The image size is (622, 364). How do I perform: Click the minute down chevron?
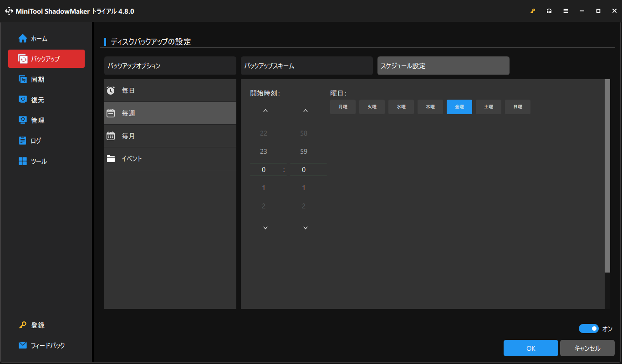pyautogui.click(x=306, y=228)
